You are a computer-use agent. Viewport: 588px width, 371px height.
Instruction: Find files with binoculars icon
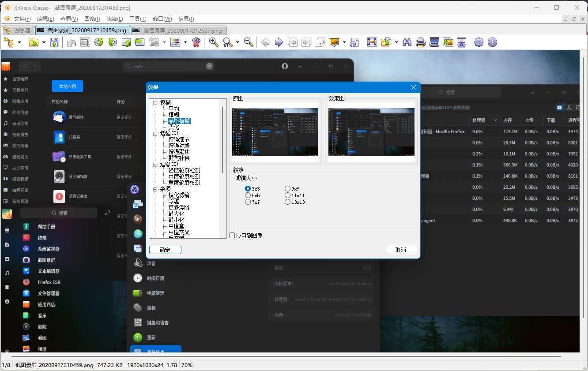tap(407, 42)
